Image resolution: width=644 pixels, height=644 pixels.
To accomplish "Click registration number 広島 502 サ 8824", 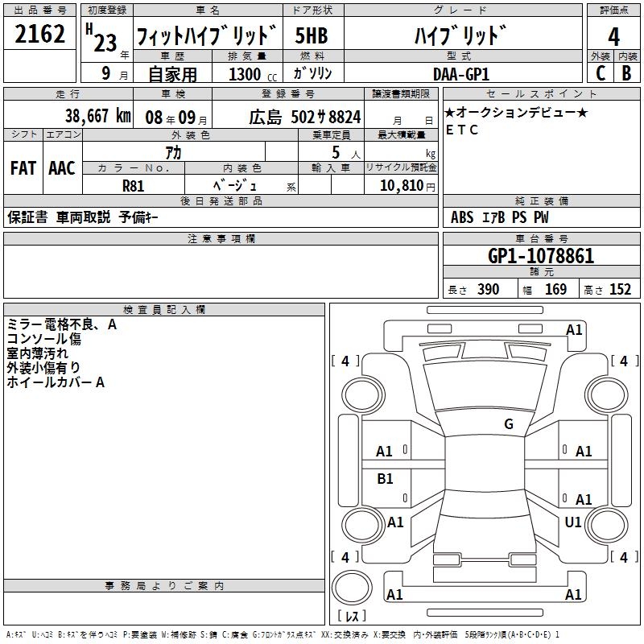I will pyautogui.click(x=305, y=118).
